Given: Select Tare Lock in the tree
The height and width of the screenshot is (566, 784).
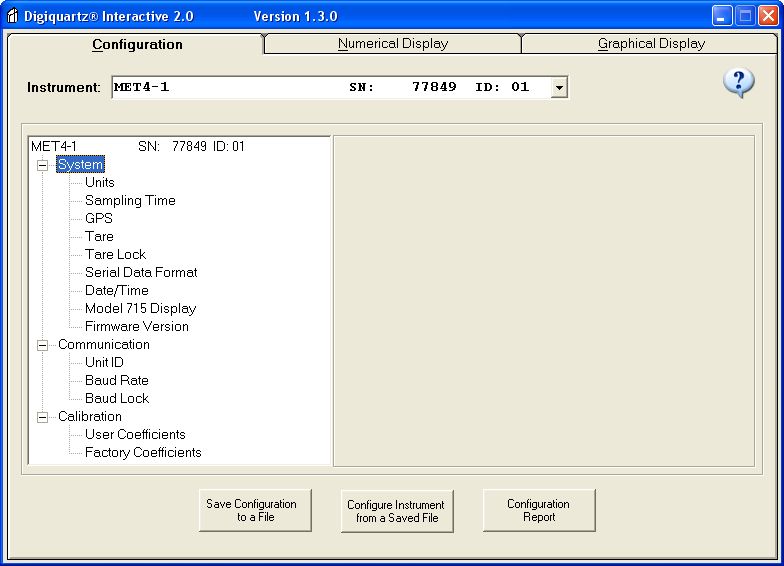Looking at the screenshot, I should tap(115, 254).
